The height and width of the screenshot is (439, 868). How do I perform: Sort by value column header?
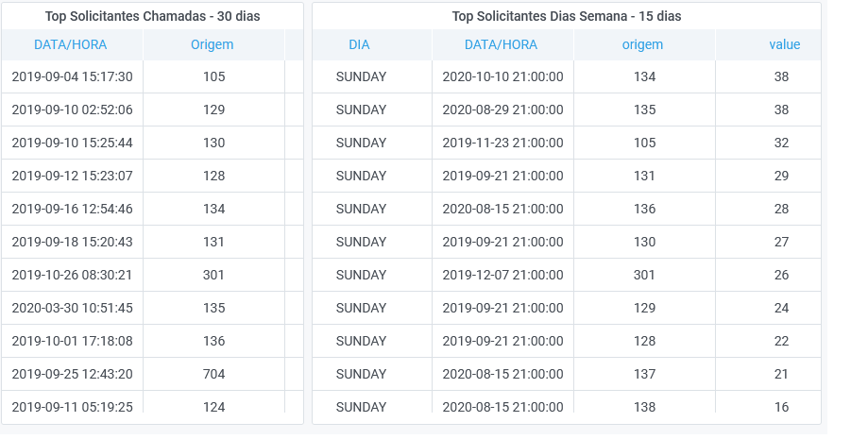point(784,44)
